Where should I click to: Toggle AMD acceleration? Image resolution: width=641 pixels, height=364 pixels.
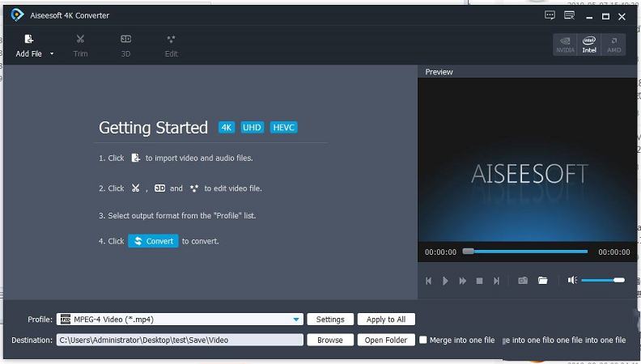[613, 44]
